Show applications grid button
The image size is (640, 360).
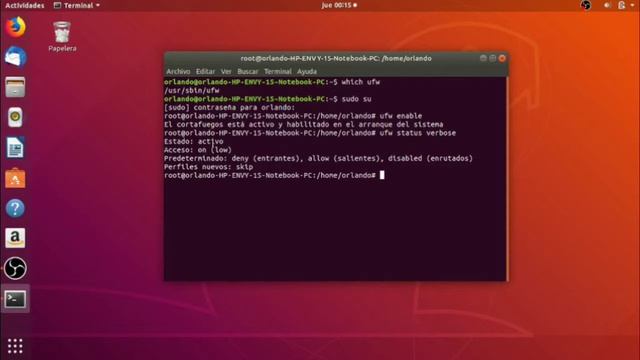[15, 346]
